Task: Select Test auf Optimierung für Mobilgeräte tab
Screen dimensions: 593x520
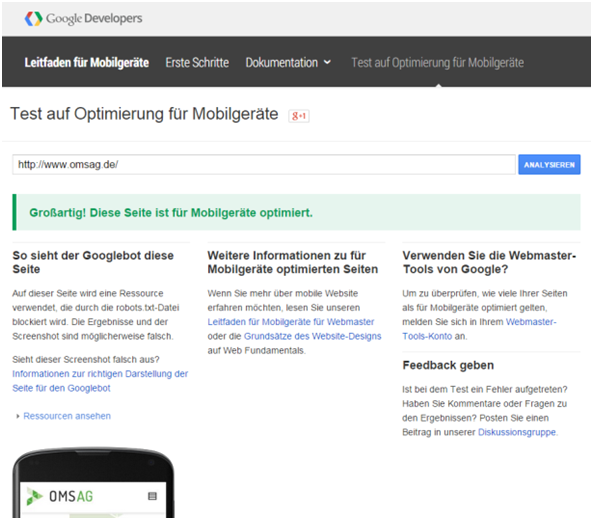Action: tap(438, 62)
